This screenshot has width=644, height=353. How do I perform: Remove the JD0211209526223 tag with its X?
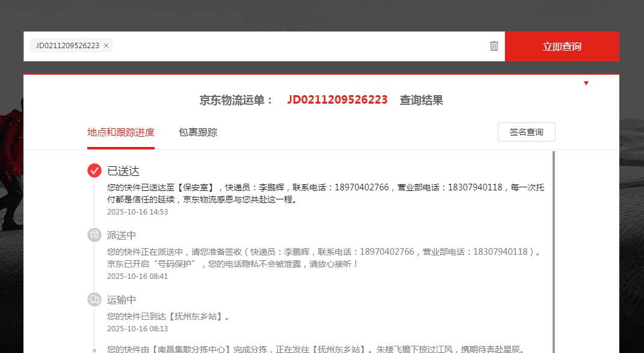point(107,46)
